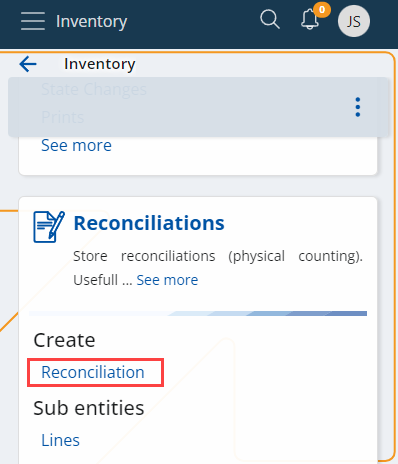Open the notifications bell

click(x=310, y=19)
